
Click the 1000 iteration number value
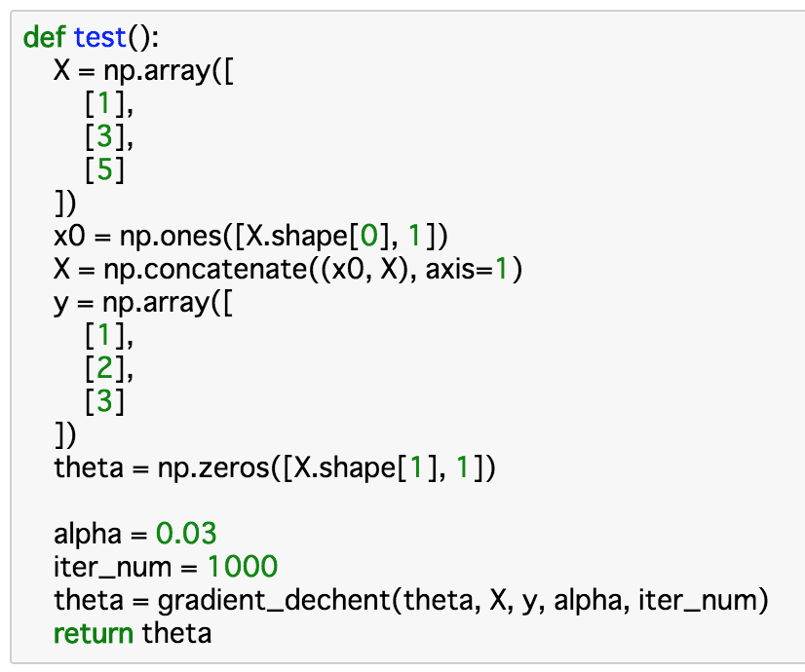click(243, 567)
